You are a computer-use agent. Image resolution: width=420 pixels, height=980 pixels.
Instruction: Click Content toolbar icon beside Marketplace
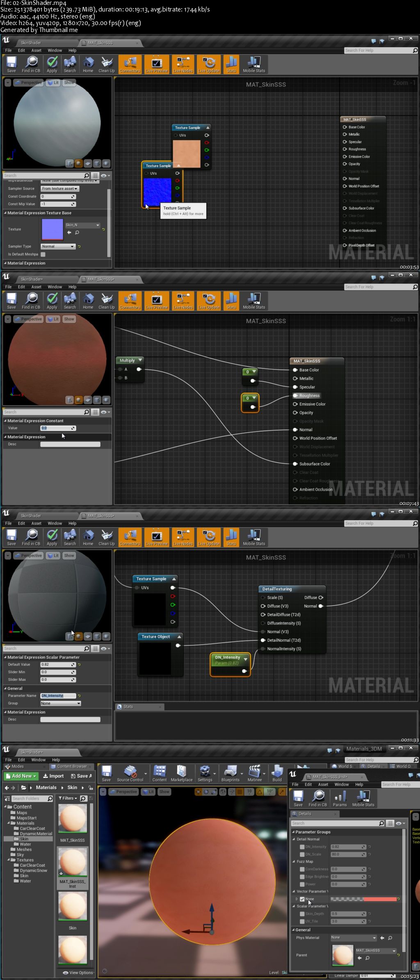(x=160, y=773)
